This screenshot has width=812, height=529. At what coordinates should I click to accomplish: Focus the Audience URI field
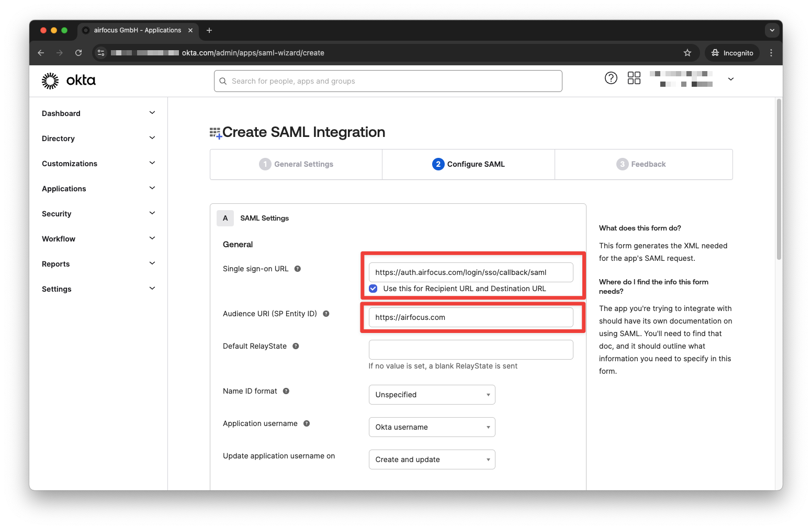click(471, 317)
